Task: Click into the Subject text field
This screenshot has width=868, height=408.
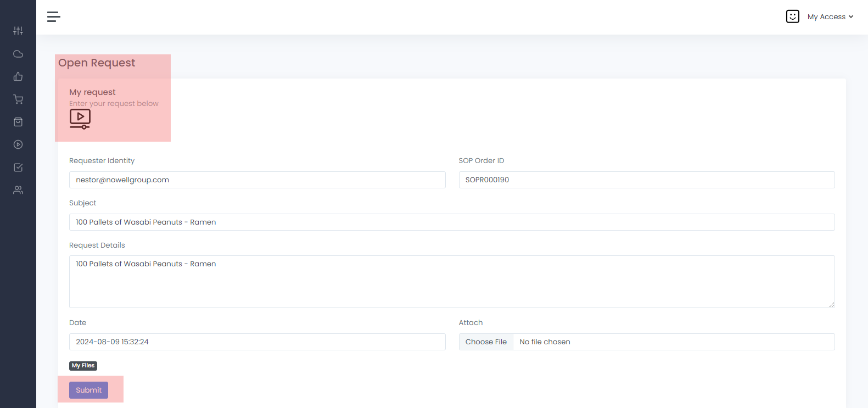Action: [x=451, y=222]
